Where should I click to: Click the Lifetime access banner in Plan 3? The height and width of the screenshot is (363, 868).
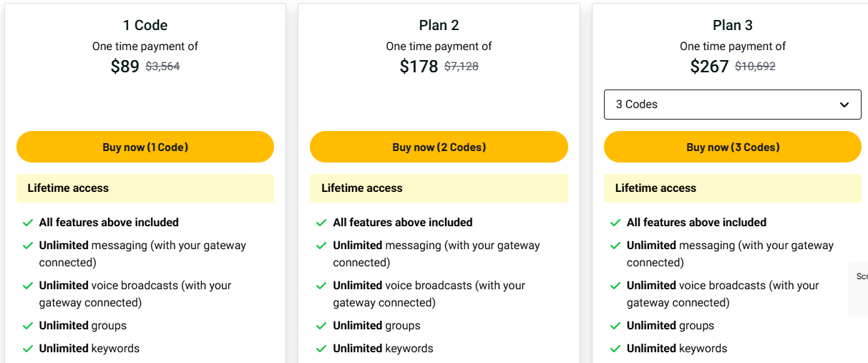point(733,188)
